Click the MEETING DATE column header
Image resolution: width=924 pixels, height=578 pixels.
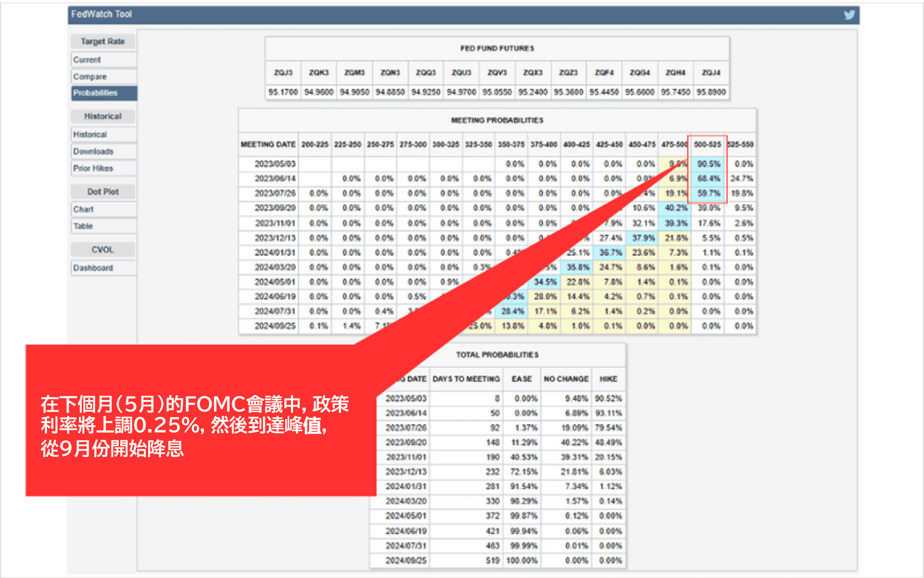pos(268,144)
